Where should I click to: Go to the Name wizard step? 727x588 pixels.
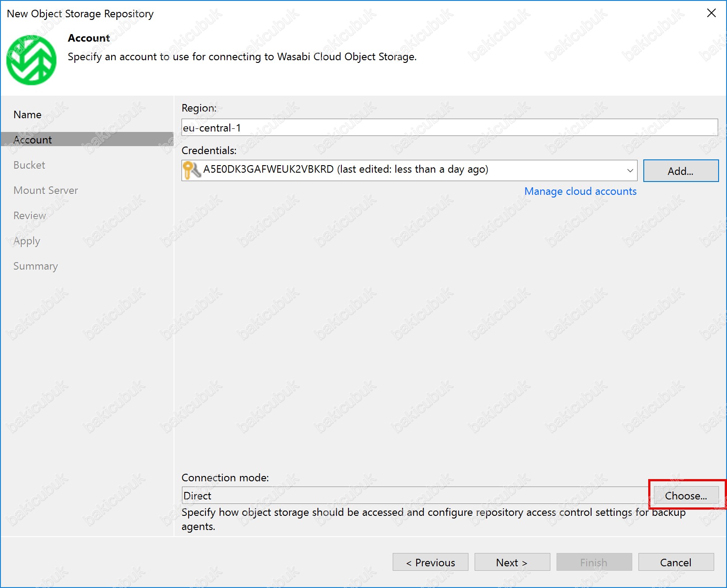click(x=27, y=115)
